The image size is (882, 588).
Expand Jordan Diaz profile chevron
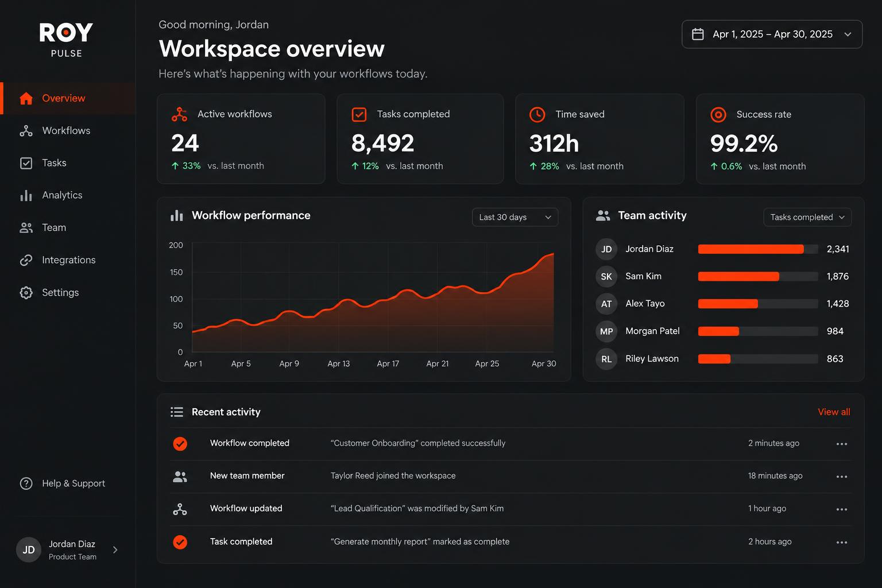coord(115,550)
